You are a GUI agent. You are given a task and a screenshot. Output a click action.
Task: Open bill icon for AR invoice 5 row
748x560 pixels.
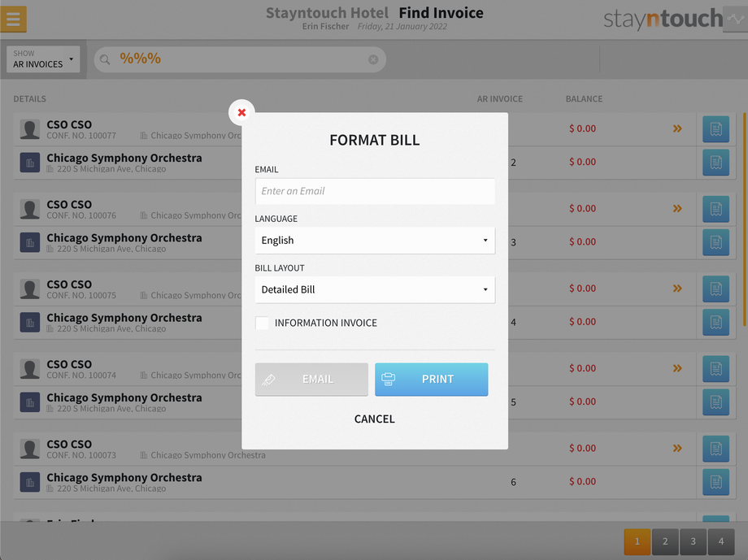(x=715, y=402)
